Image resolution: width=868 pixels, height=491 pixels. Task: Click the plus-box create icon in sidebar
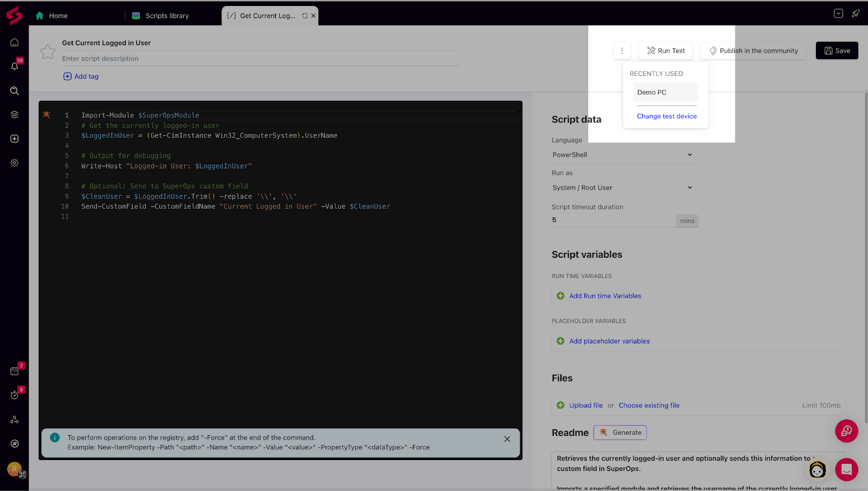[15, 139]
